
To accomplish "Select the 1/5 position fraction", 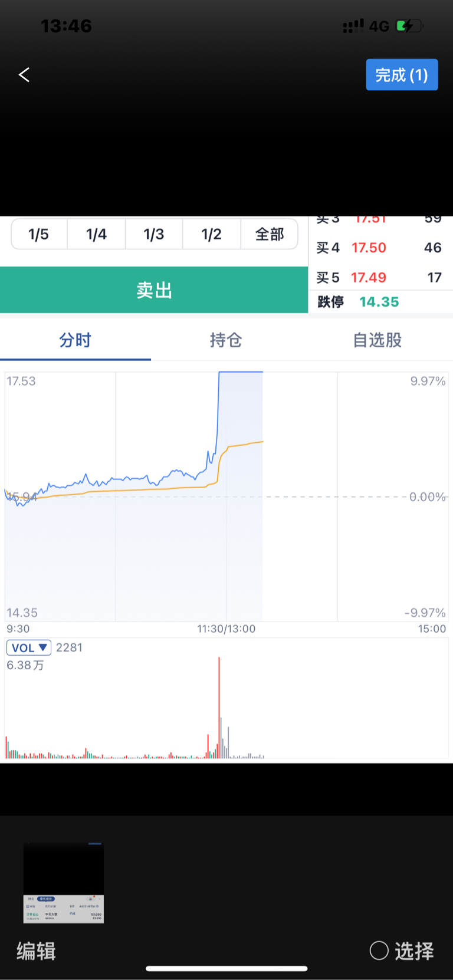I will [39, 234].
